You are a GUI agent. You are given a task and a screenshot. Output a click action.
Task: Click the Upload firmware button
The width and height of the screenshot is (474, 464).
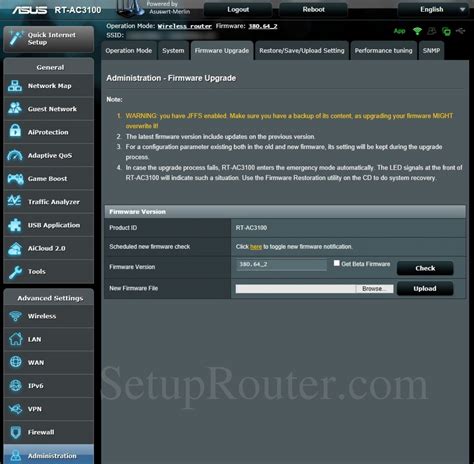tap(425, 288)
